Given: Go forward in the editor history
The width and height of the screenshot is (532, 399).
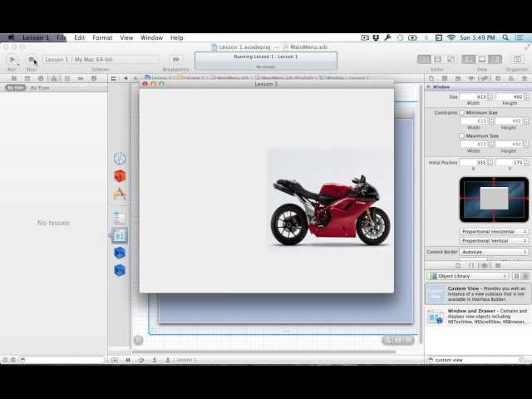Looking at the screenshot, I should (135, 78).
